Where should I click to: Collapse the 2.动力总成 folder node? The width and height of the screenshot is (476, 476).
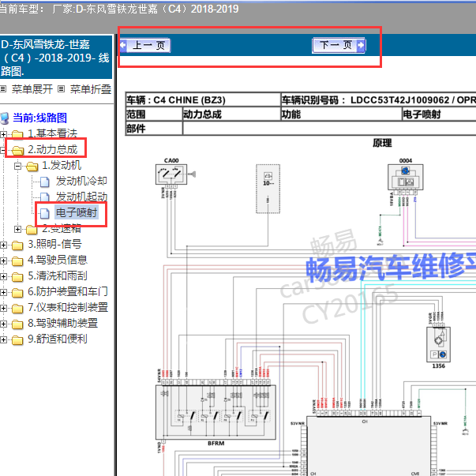click(2, 150)
